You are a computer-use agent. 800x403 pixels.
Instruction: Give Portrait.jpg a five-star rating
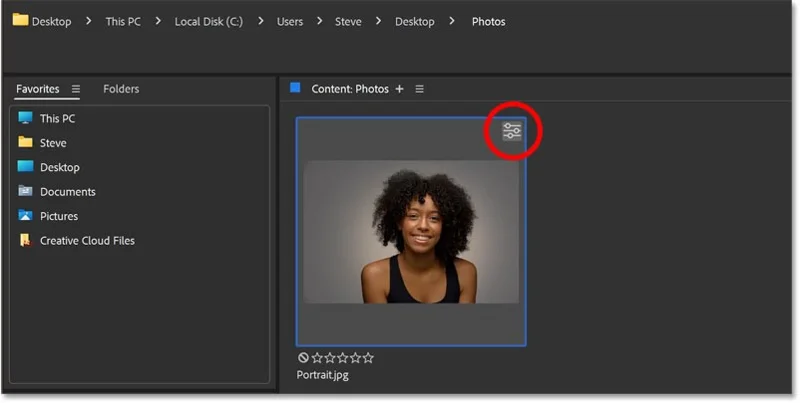click(x=368, y=358)
